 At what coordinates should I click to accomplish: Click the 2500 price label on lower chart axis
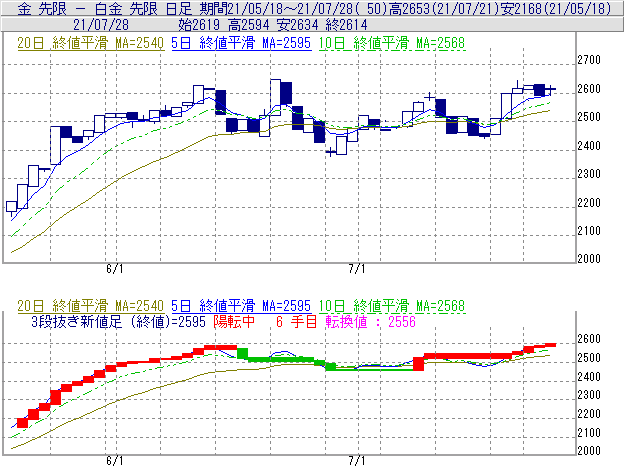pos(589,358)
